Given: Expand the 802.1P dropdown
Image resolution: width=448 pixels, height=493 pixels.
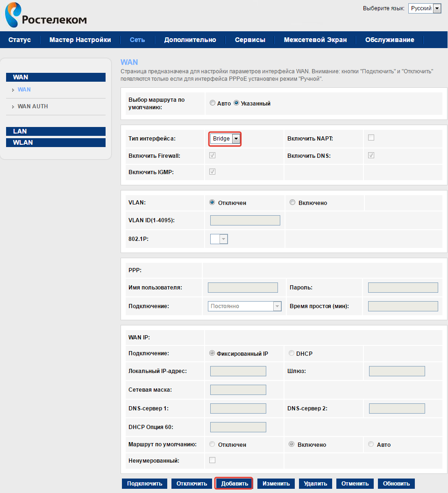Looking at the screenshot, I should point(219,239).
